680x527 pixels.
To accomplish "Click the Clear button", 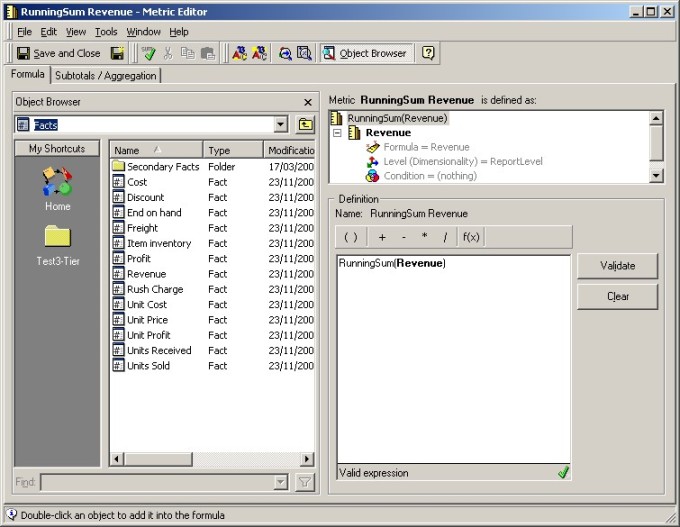I will pos(617,296).
